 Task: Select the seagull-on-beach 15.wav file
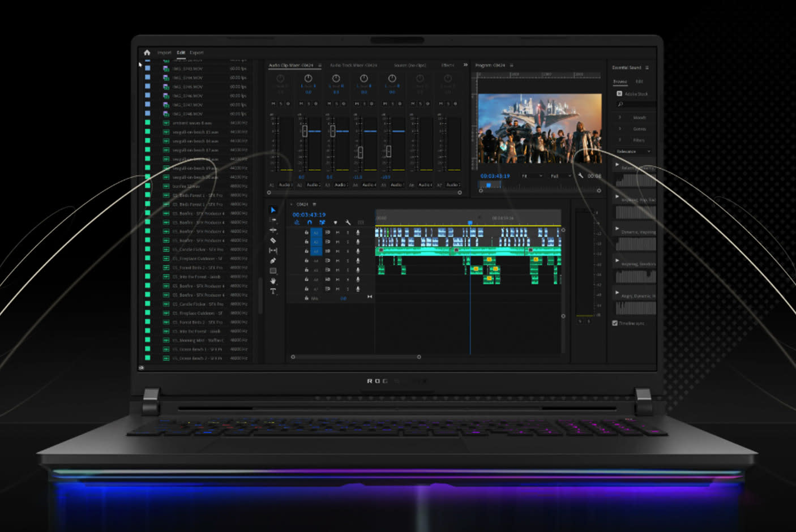[x=195, y=132]
